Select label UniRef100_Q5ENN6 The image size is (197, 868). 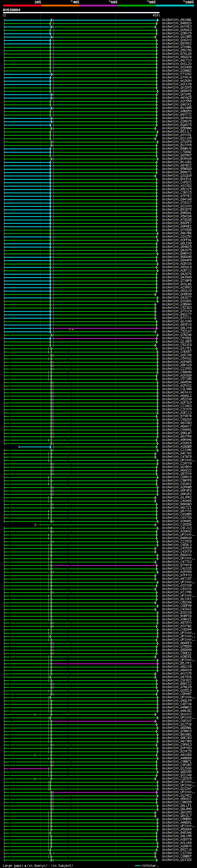coord(176,128)
